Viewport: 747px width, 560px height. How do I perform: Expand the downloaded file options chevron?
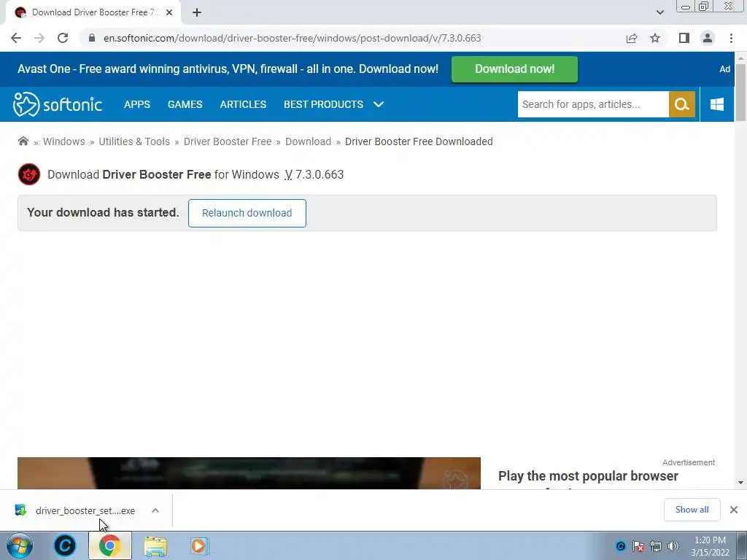pyautogui.click(x=155, y=510)
